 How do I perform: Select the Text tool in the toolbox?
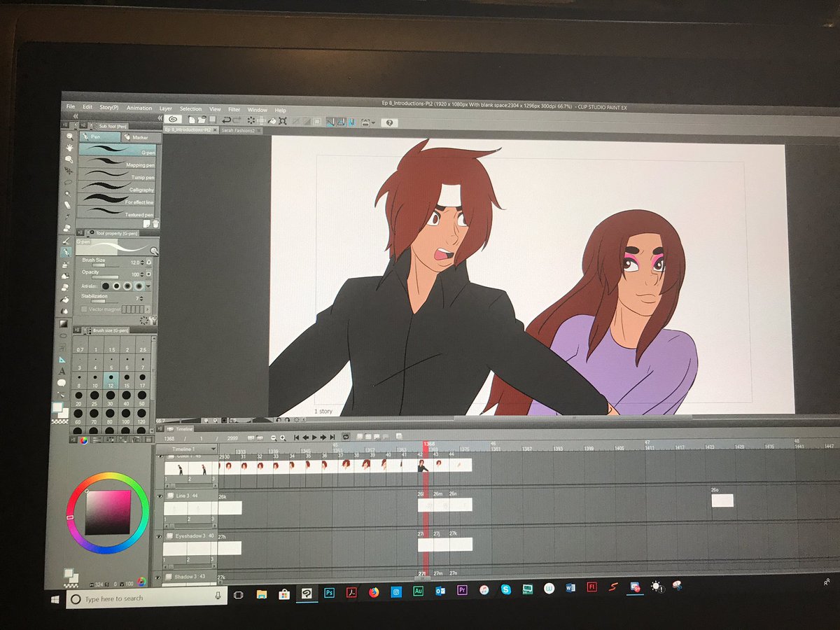(62, 370)
